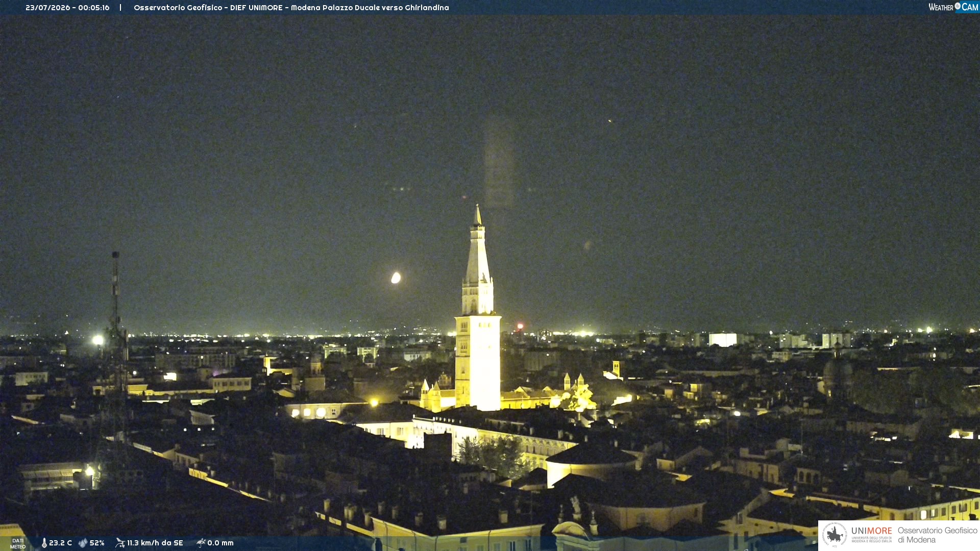Screen dimensions: 980x551
Task: Click the thermometer temperature icon
Action: [44, 543]
